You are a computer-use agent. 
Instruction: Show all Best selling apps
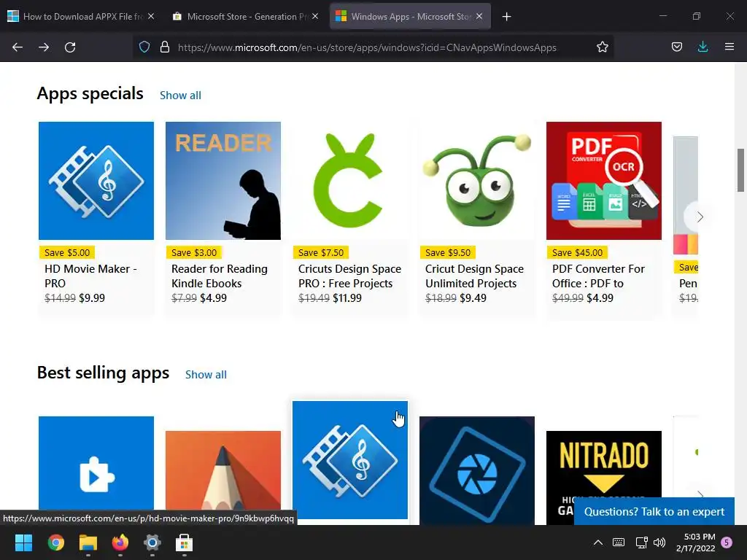(206, 375)
